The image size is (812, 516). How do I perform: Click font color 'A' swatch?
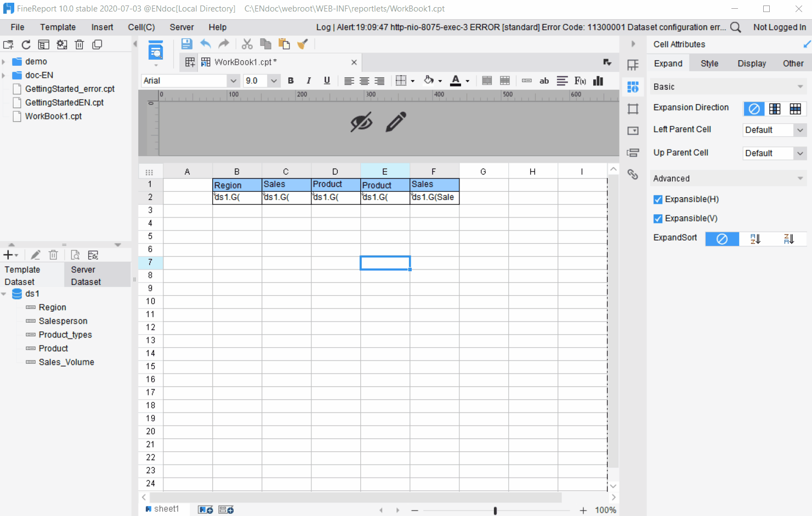pyautogui.click(x=456, y=81)
